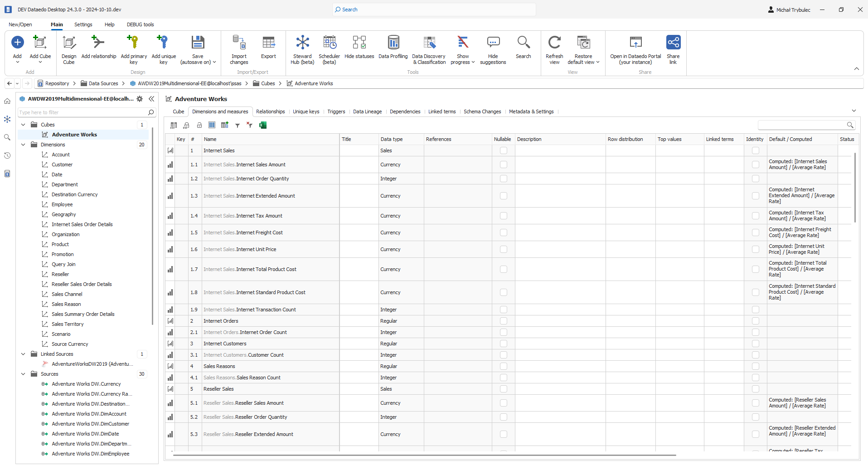
Task: Toggle Nullable for Reseller Order Quantity row
Action: coord(503,417)
